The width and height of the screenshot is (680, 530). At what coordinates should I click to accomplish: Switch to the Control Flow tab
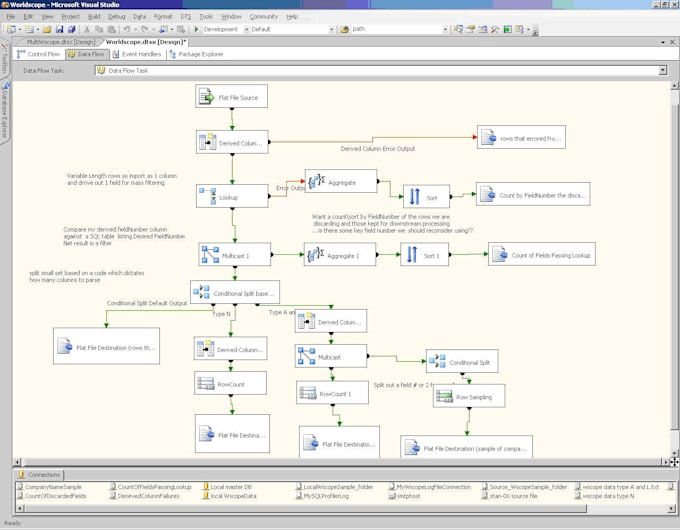[40, 54]
